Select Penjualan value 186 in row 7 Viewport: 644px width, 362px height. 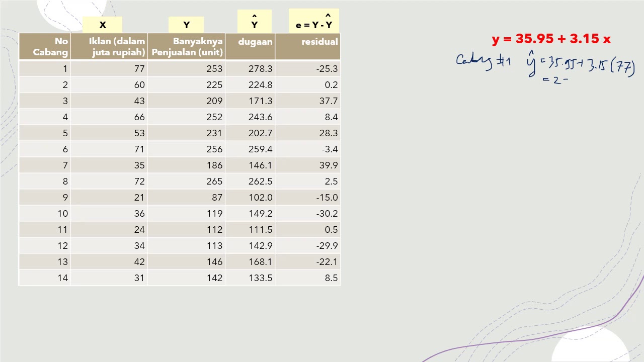214,165
